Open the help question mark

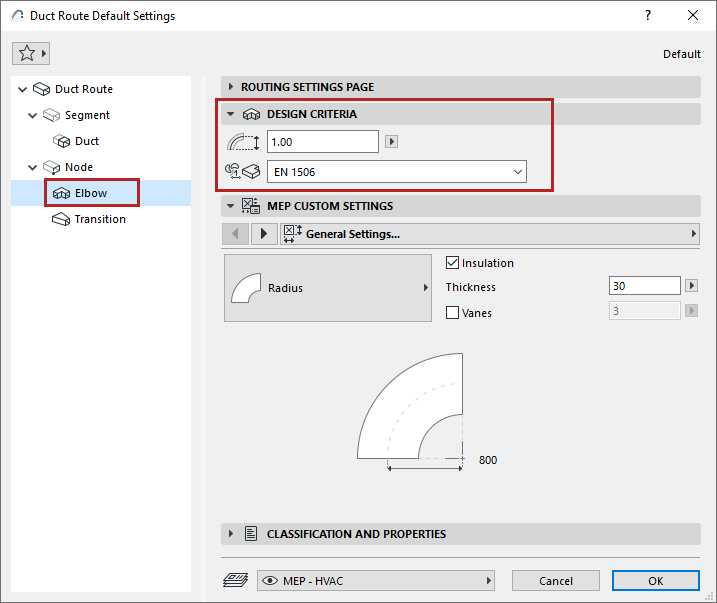(648, 15)
